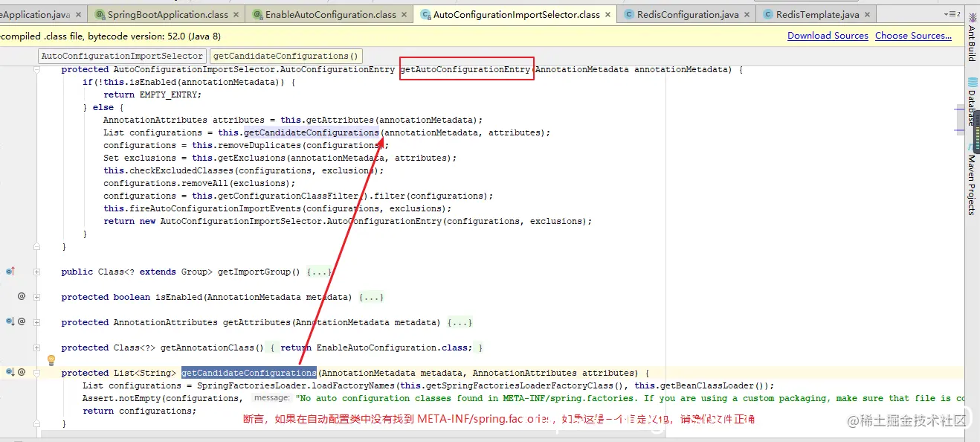Click the getExclusions call in the code
This screenshot has width=980, height=442.
click(x=251, y=158)
